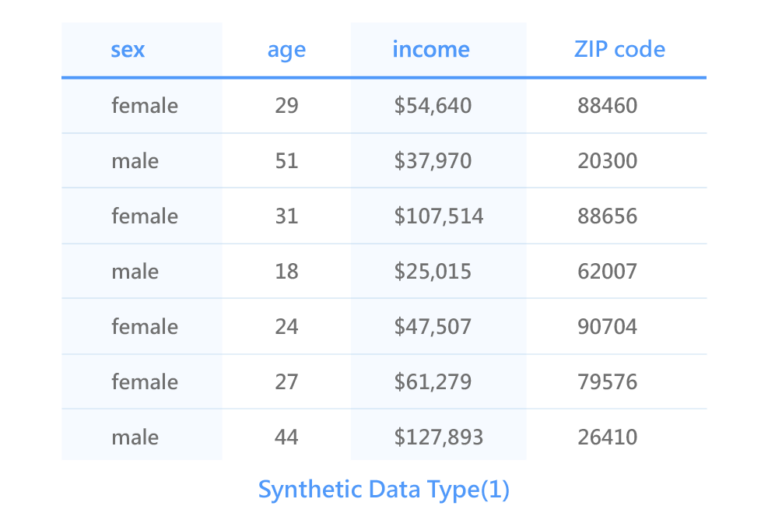Screen dimensions: 768x527
Task: Click the Synthetic Data Type(1) caption
Action: point(384,490)
